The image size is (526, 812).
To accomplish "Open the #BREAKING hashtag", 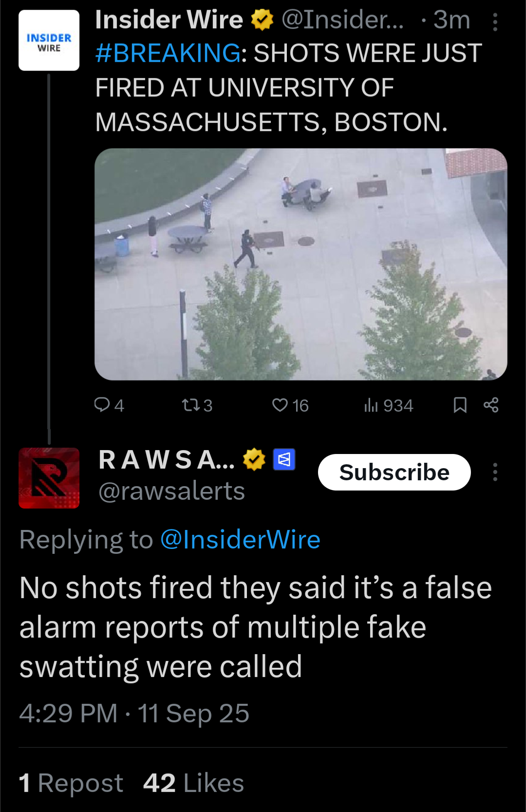I will [x=168, y=53].
